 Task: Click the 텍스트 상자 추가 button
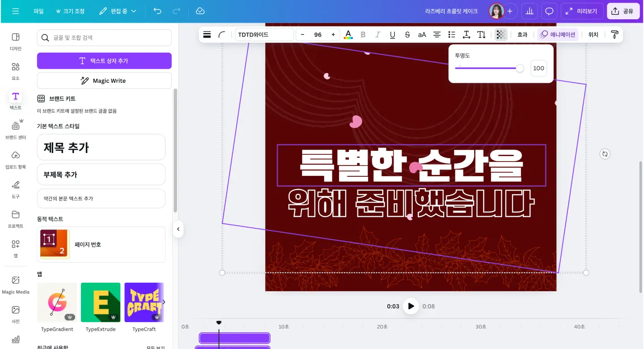[104, 61]
